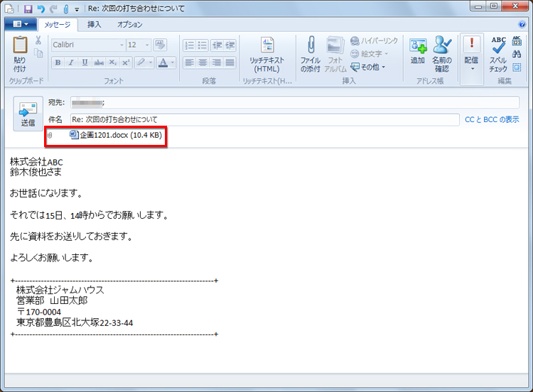Click the clear formatting icon beside font size
Viewport: 533px width, 392px height.
[x=159, y=45]
